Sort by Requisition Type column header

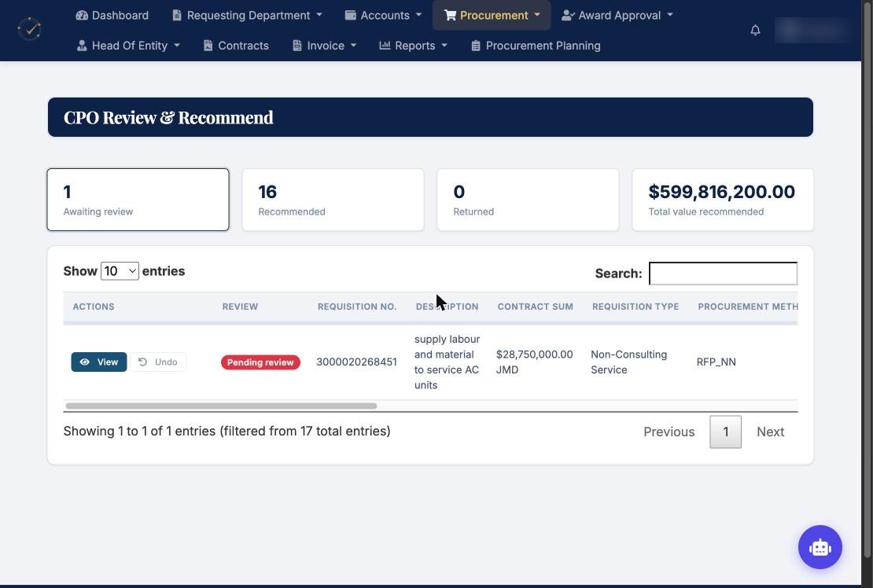click(635, 307)
